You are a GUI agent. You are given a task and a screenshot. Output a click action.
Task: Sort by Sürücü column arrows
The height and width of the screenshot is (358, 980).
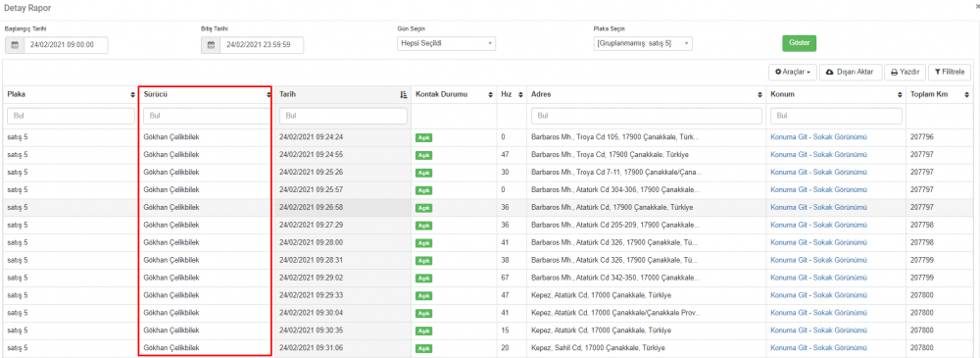click(269, 94)
